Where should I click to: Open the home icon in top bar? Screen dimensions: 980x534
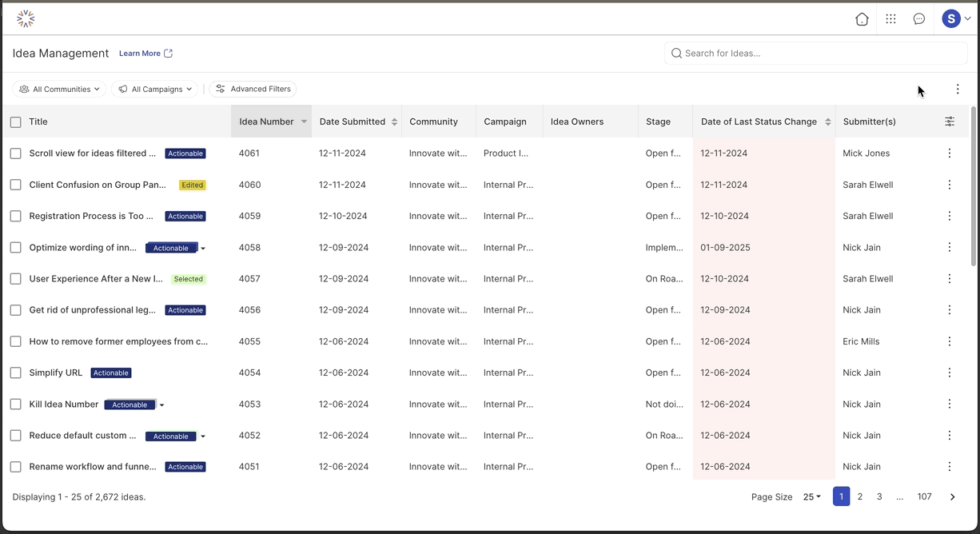coord(862,19)
